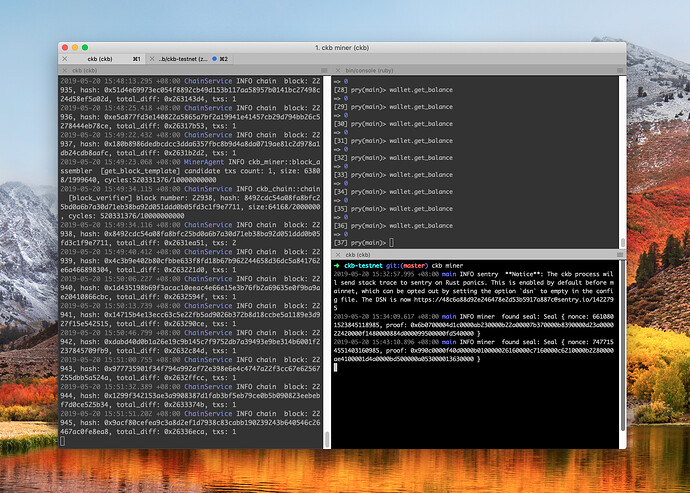Switch to the ..b/ckb-testnet ⌘2 tab
Image resolution: width=690 pixels, height=493 pixels.
pos(189,59)
